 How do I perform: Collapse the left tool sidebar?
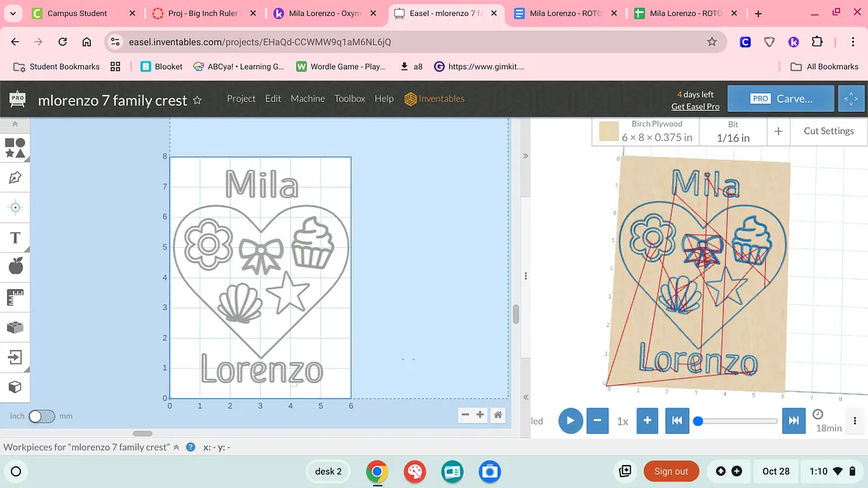point(14,124)
